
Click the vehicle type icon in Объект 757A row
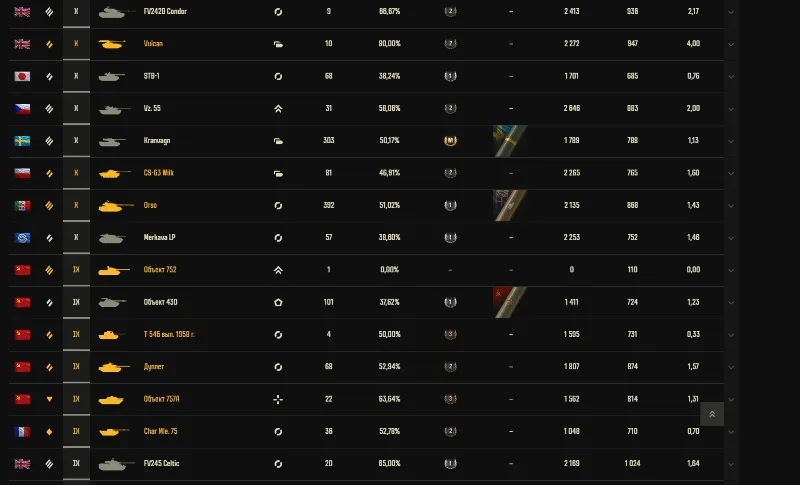click(278, 400)
